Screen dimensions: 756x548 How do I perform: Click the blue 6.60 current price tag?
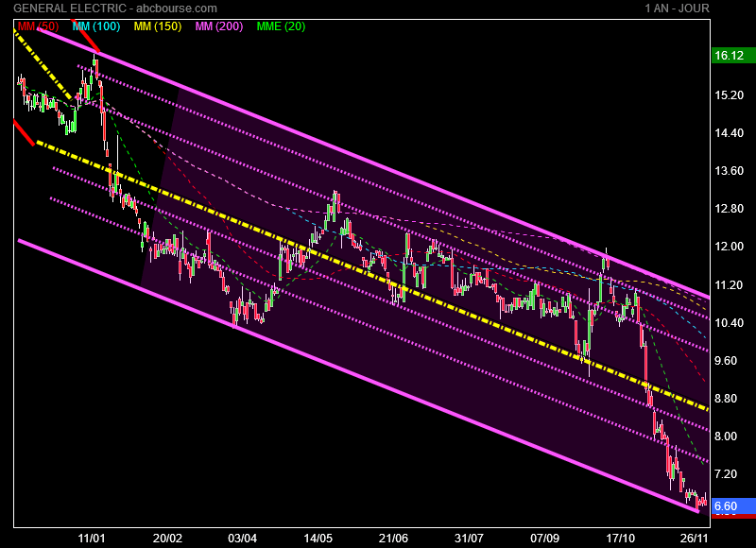pos(733,506)
